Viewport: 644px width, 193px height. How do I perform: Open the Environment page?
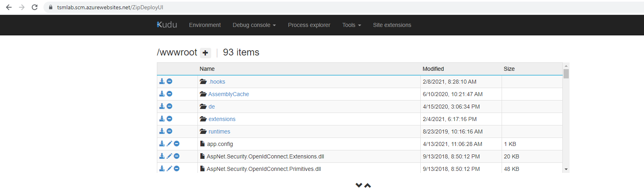[x=205, y=25]
